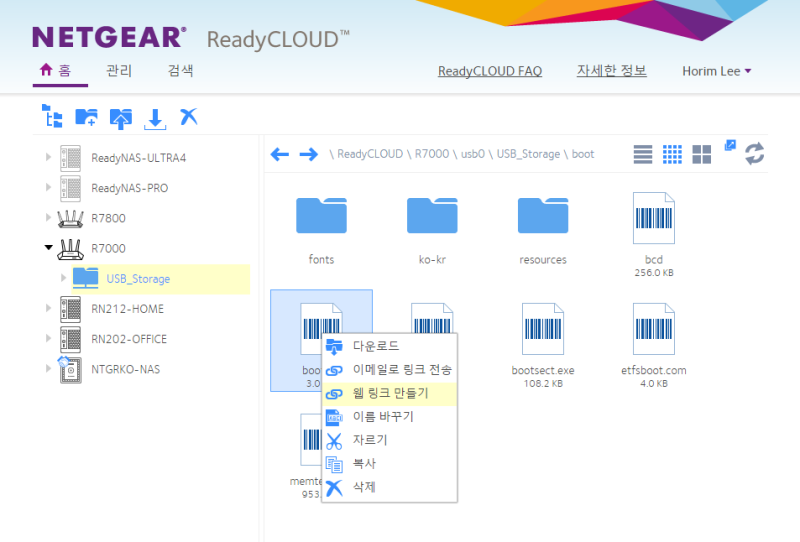Image resolution: width=800 pixels, height=542 pixels.
Task: Click the NTGRKO-NAS device icon
Action: [69, 369]
